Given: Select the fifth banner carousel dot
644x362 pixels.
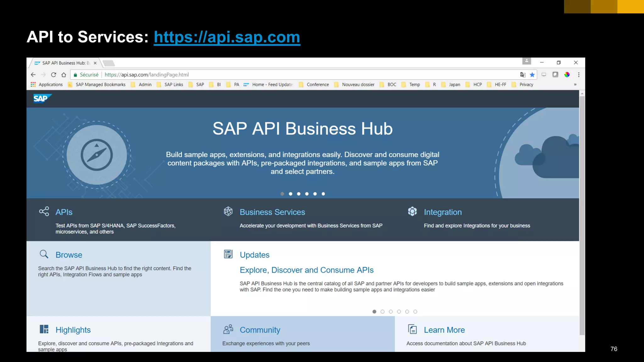Looking at the screenshot, I should tap(315, 194).
